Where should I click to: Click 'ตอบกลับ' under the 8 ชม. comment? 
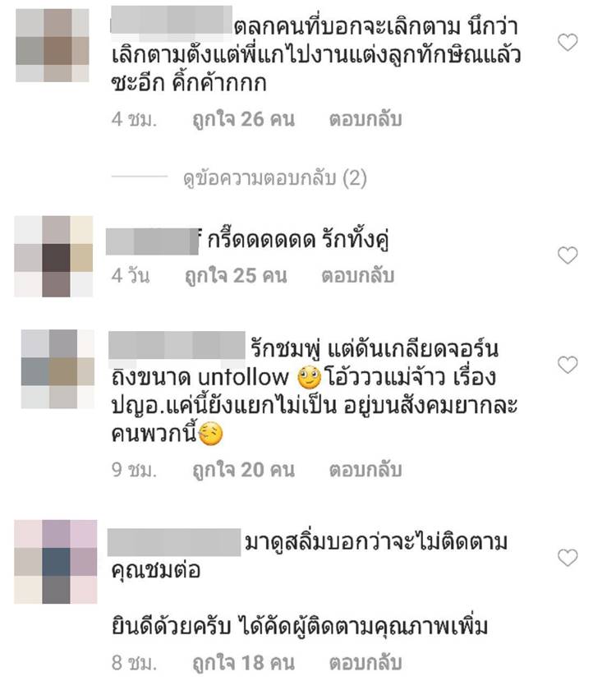click(365, 662)
